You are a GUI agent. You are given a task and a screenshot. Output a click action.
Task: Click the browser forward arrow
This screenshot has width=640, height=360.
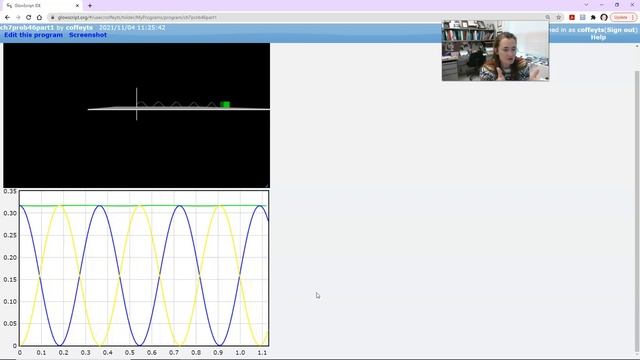click(18, 18)
